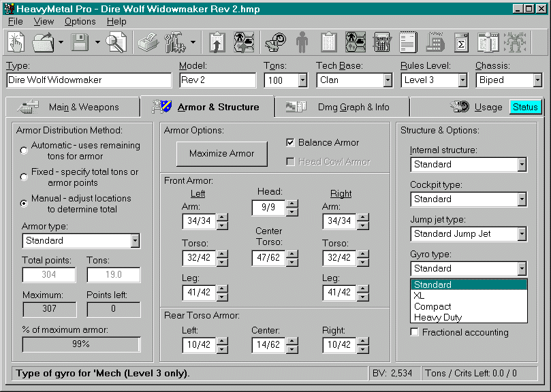Expand the Rules Level dropdown
Screen dimensions: 551x392
462,80
